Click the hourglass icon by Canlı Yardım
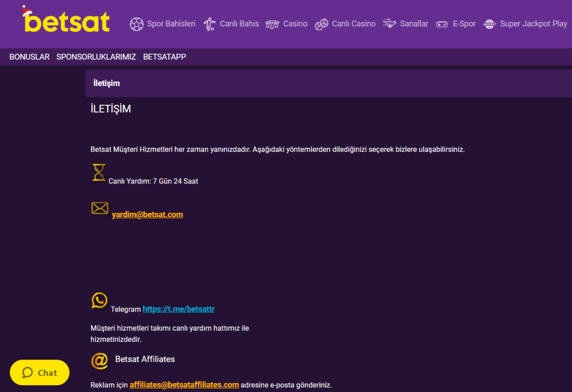 [x=99, y=173]
